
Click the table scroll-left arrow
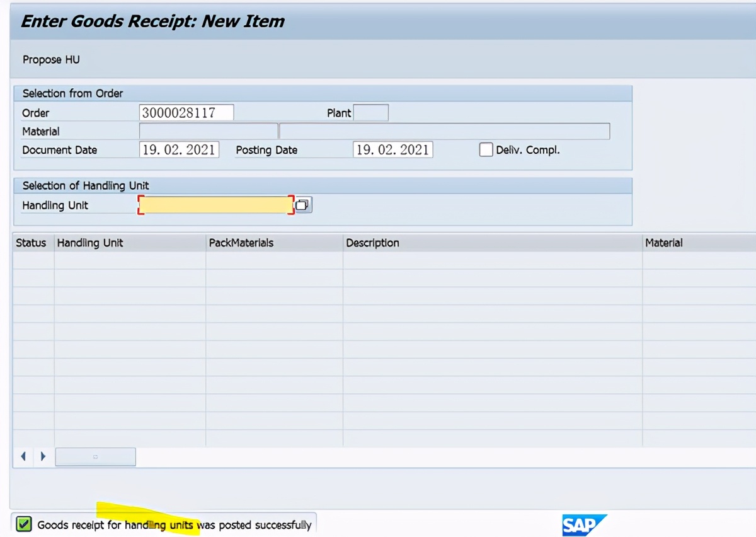click(x=23, y=456)
